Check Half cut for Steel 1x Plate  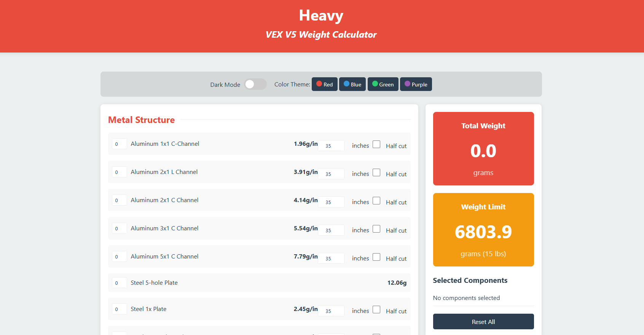376,309
